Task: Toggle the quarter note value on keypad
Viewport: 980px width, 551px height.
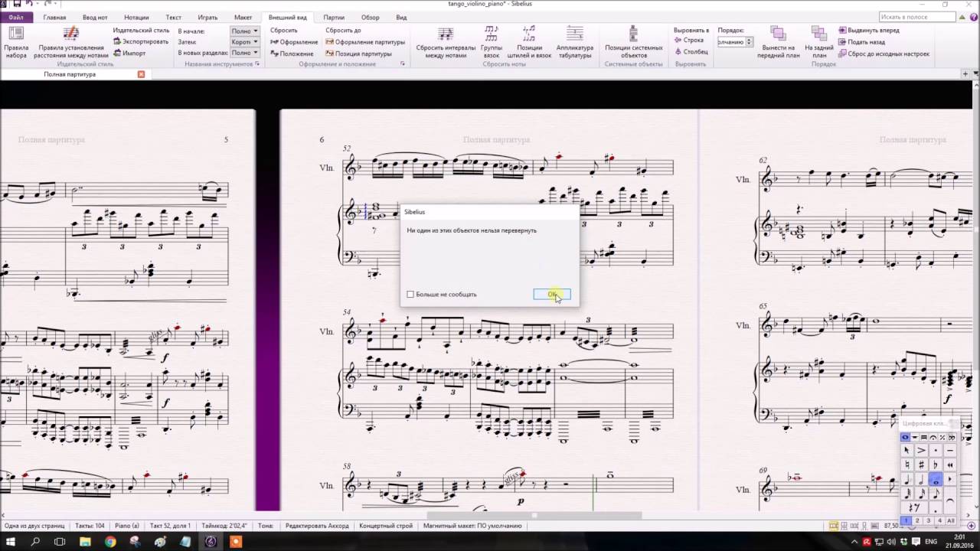Action: (906, 480)
